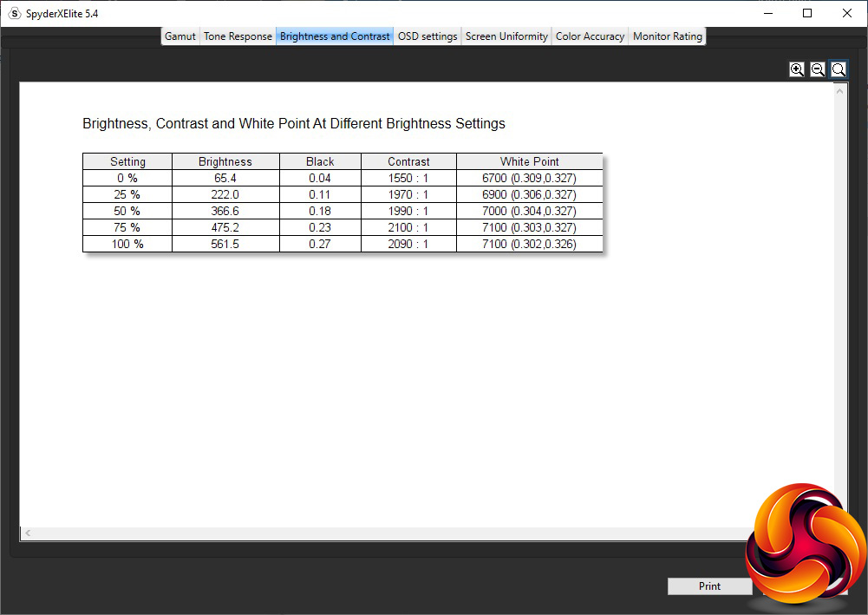Click the brightness value 366.6

coord(225,211)
